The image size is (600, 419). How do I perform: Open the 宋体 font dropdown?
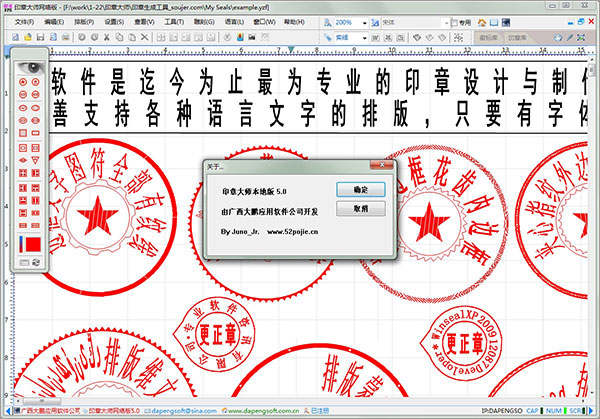coord(446,23)
